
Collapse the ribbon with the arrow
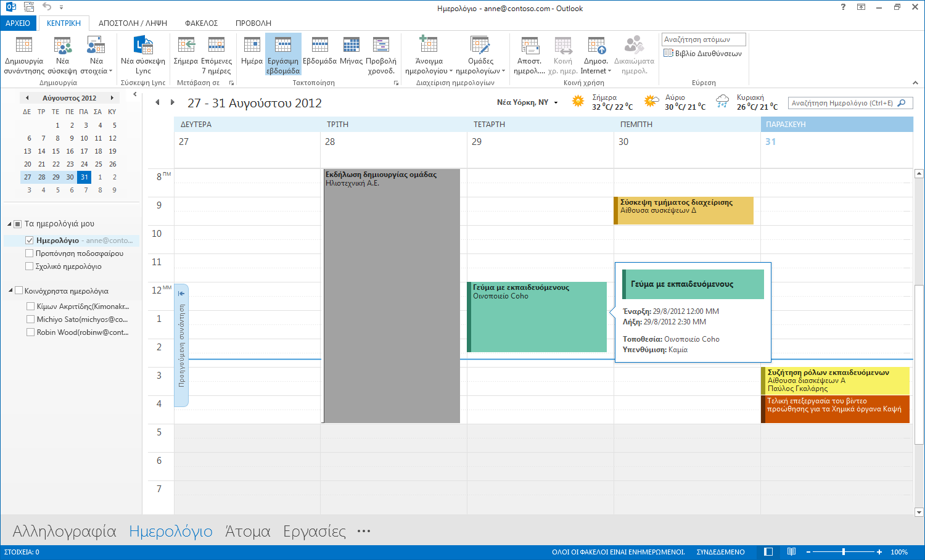916,83
